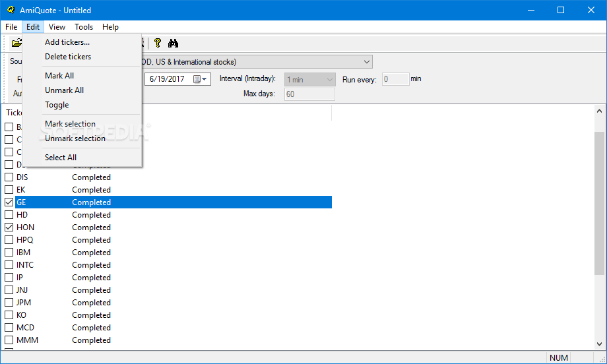Tick the IP ticker checkbox
607x364 pixels.
click(x=9, y=278)
